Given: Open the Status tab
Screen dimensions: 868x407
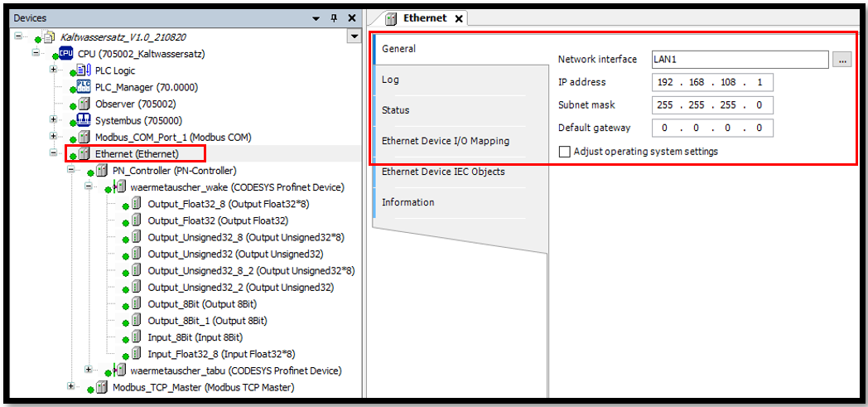Looking at the screenshot, I should (x=395, y=110).
